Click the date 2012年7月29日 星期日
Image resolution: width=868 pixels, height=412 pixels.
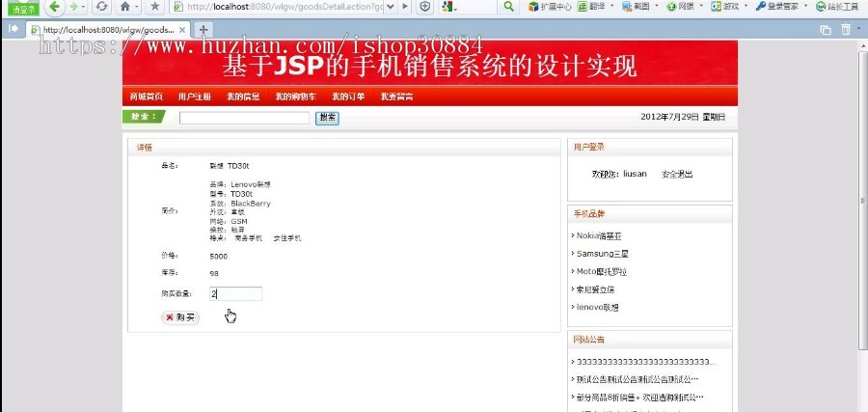pos(683,117)
